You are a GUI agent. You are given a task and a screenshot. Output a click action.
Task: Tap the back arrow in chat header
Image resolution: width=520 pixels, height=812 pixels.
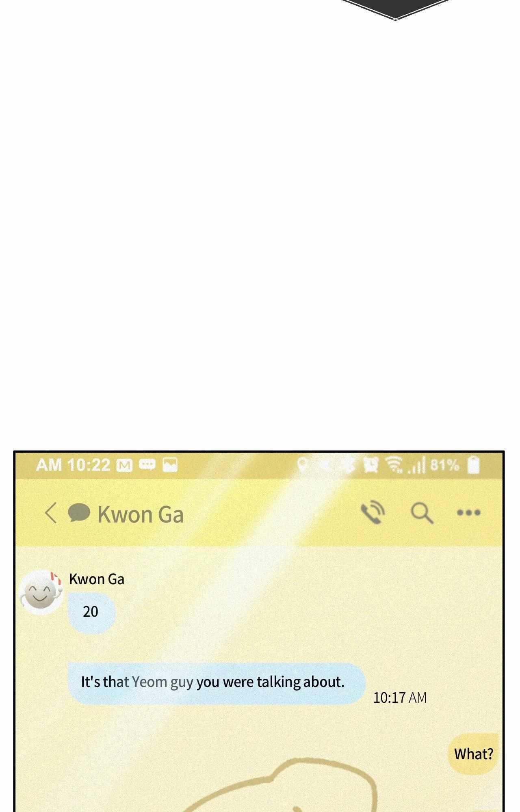[x=50, y=513]
